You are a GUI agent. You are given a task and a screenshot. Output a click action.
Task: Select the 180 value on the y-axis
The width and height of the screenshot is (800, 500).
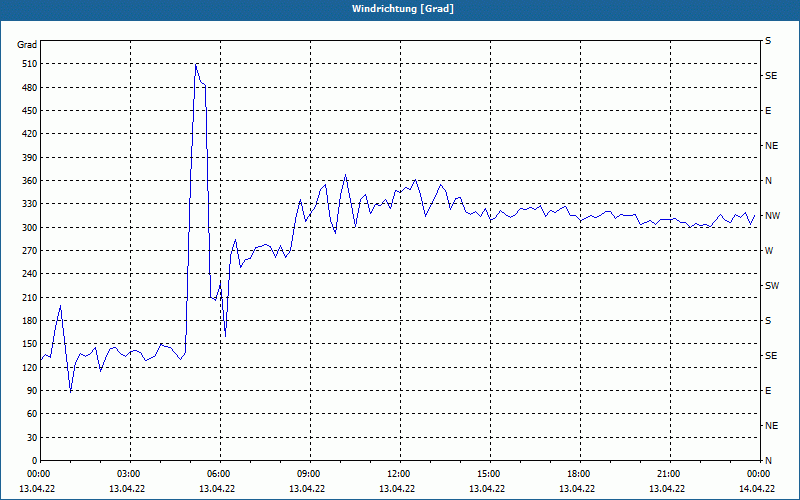point(30,321)
